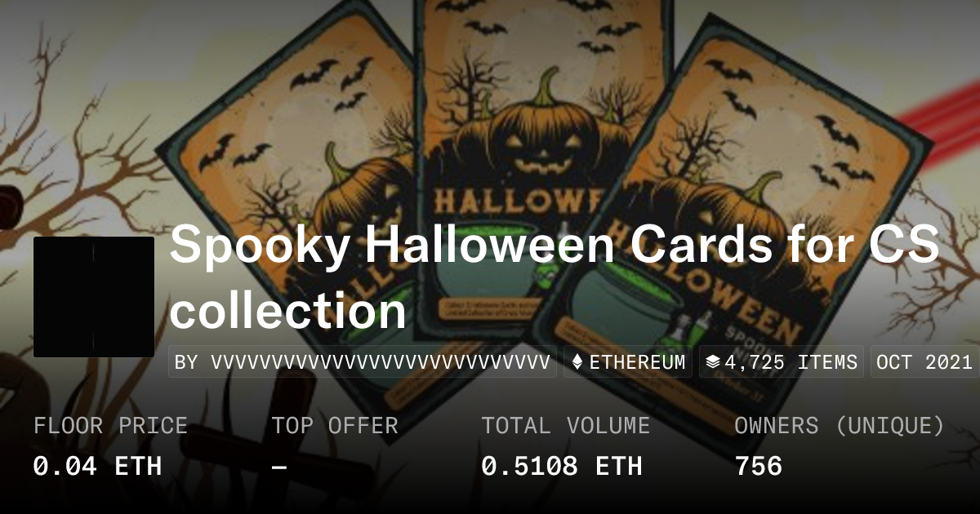This screenshot has width=980, height=514.
Task: Click the 0.5108 ETH volume value
Action: [561, 466]
